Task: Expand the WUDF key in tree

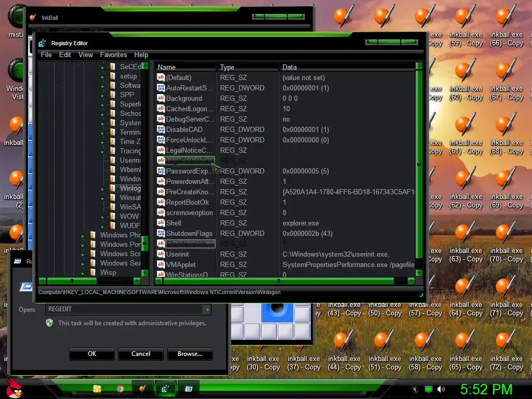Action: point(102,227)
